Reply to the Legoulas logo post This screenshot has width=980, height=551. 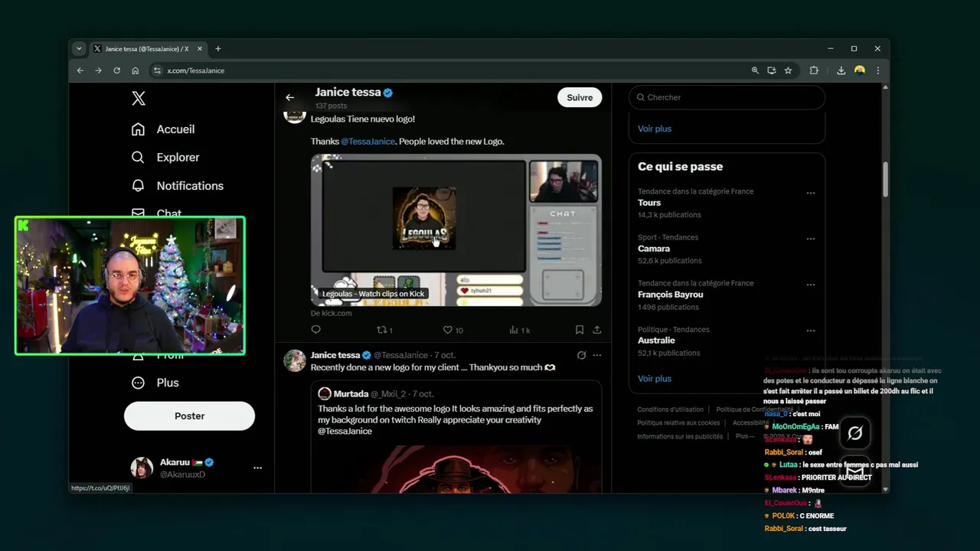point(315,330)
